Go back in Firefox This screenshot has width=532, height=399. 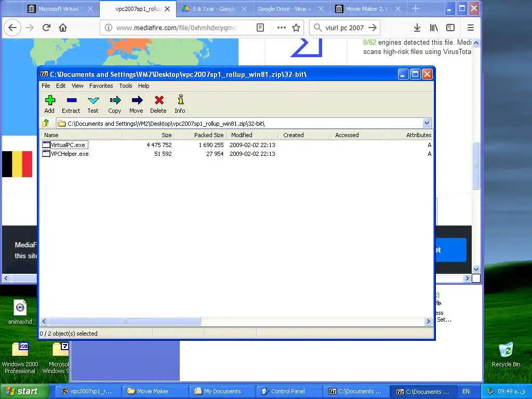pos(12,28)
